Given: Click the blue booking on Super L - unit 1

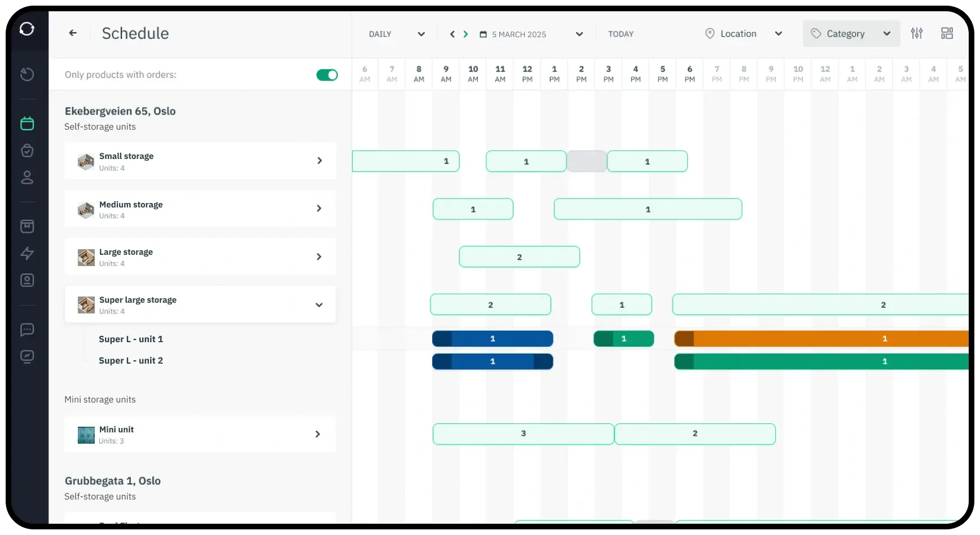Looking at the screenshot, I should pos(493,339).
